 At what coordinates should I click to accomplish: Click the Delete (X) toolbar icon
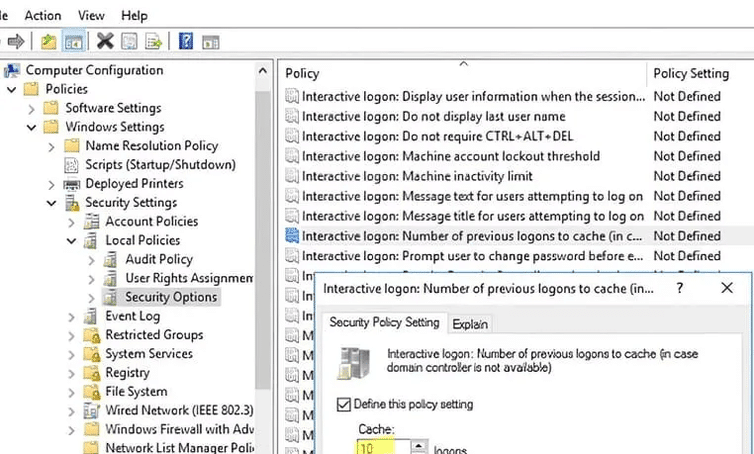point(104,41)
